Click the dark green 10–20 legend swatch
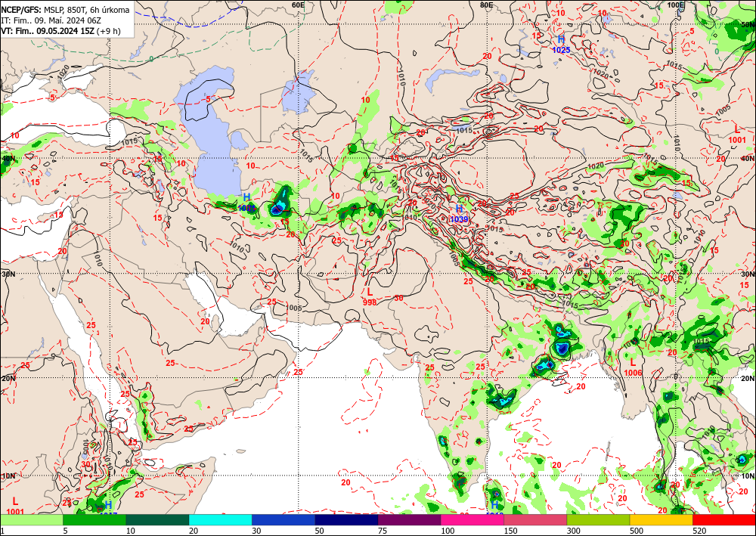This screenshot has height=536, width=756. [158, 520]
